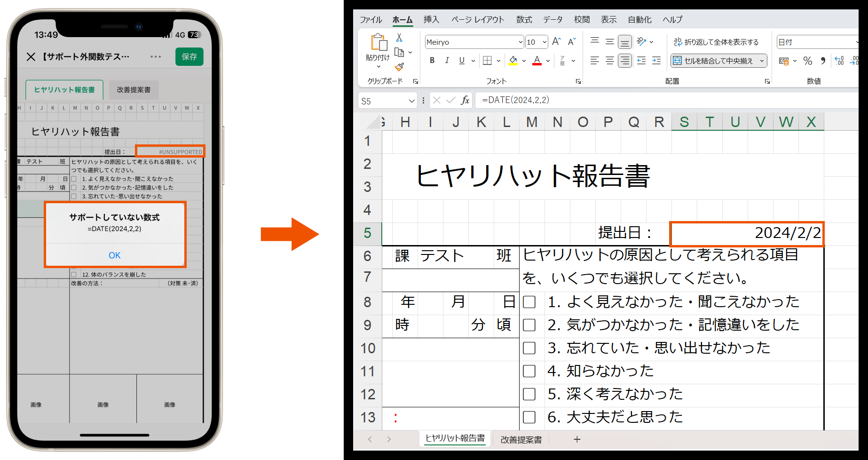Click the percent style icon
The width and height of the screenshot is (868, 460).
pyautogui.click(x=808, y=60)
